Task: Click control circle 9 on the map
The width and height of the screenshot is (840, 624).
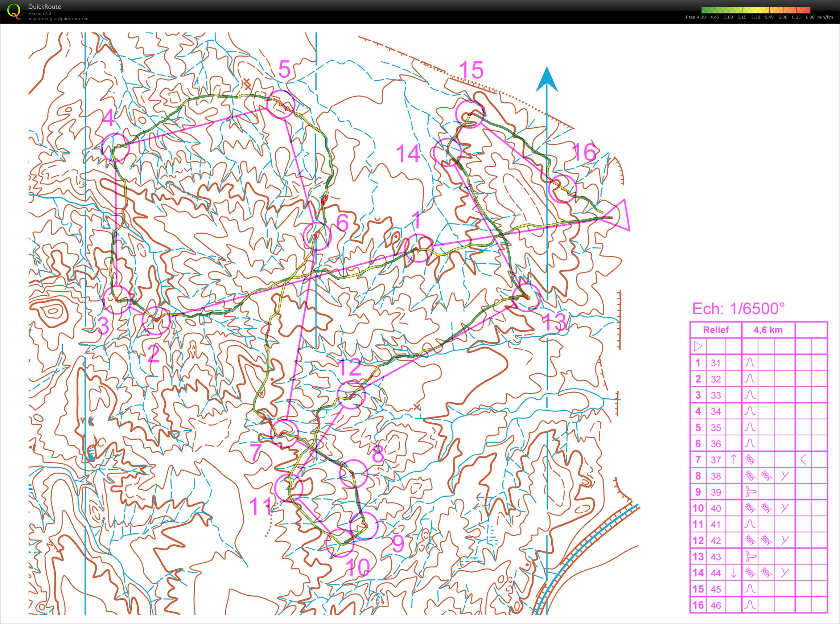Action: (x=363, y=526)
